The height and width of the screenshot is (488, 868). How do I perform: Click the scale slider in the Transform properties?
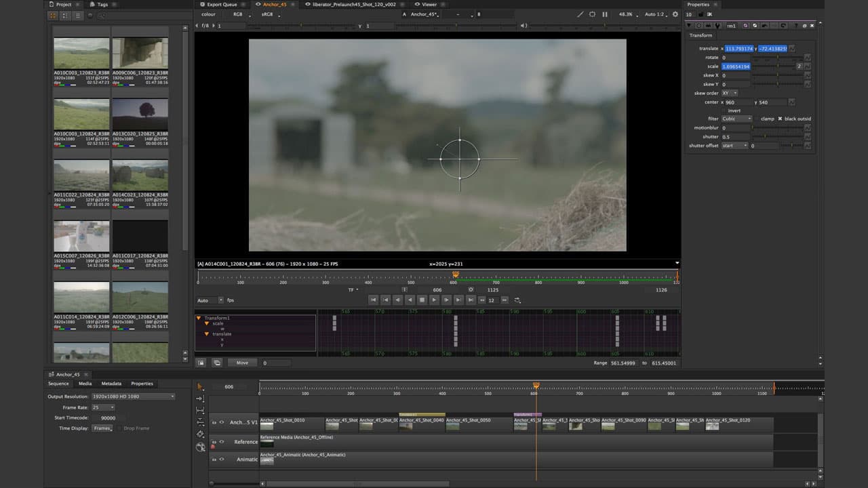(776, 66)
